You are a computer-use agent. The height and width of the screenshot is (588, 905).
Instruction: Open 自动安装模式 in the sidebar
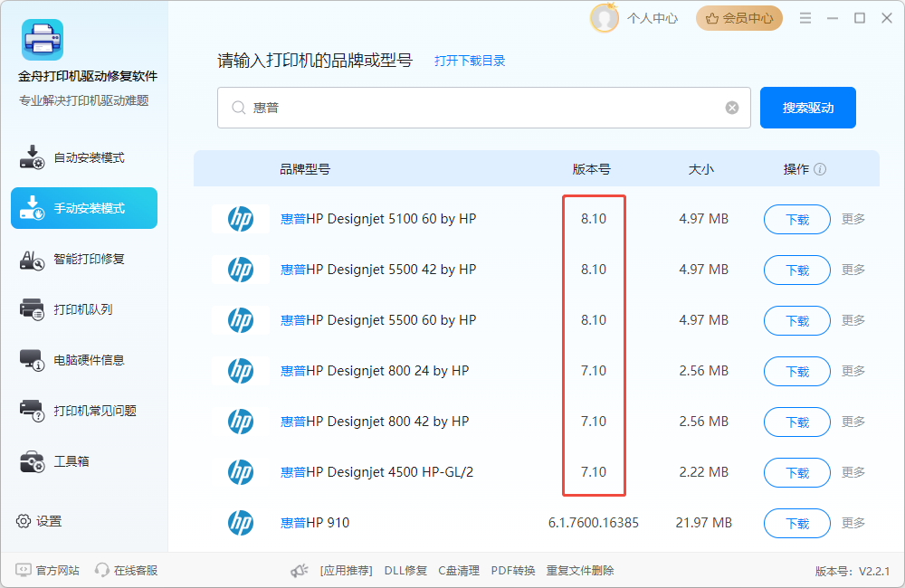point(83,157)
